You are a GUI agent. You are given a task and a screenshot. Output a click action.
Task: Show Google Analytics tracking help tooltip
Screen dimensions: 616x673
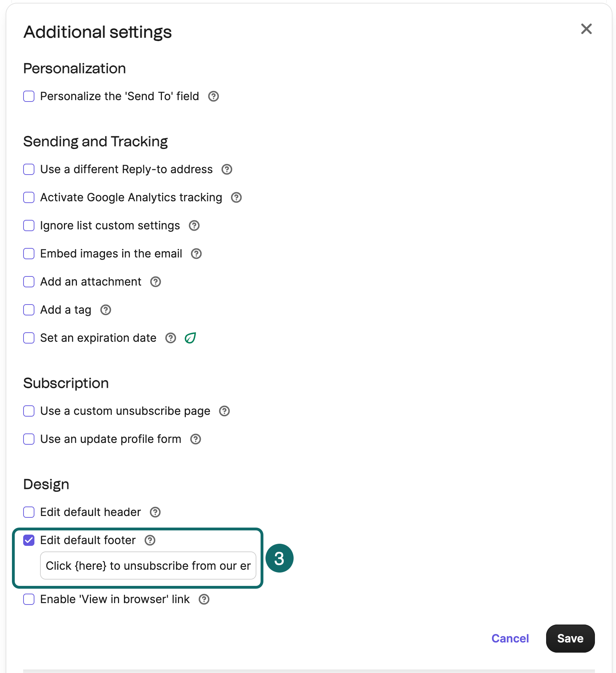[x=236, y=197]
